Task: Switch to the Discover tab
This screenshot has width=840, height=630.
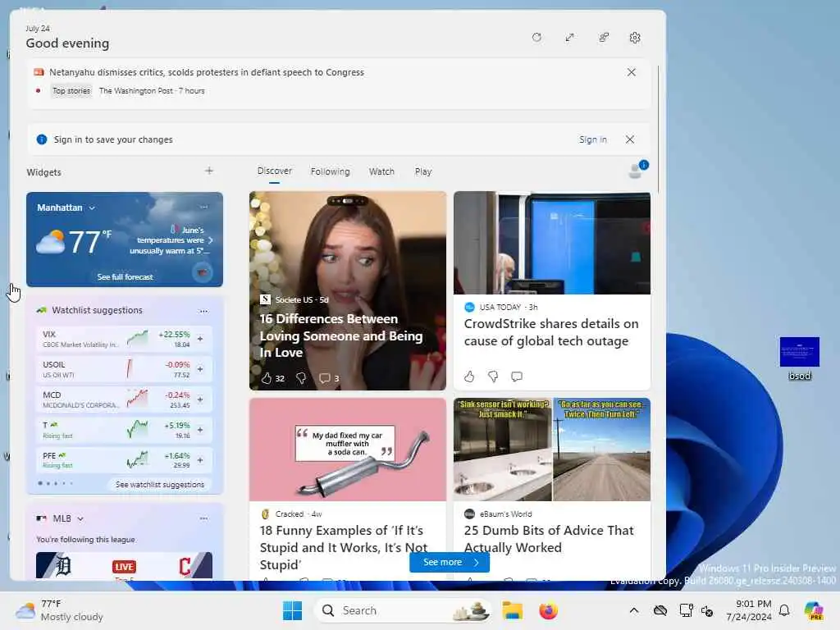Action: click(x=274, y=171)
